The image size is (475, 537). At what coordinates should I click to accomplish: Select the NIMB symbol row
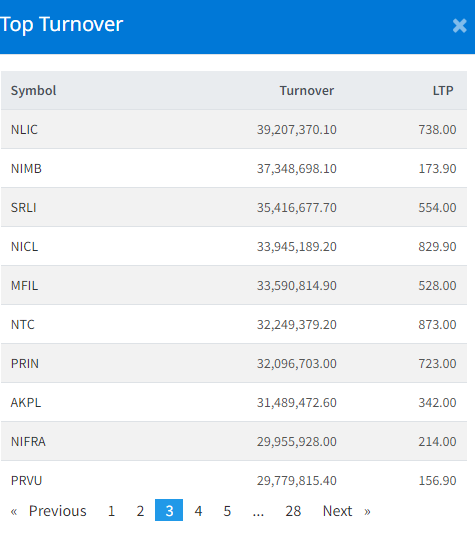click(234, 168)
